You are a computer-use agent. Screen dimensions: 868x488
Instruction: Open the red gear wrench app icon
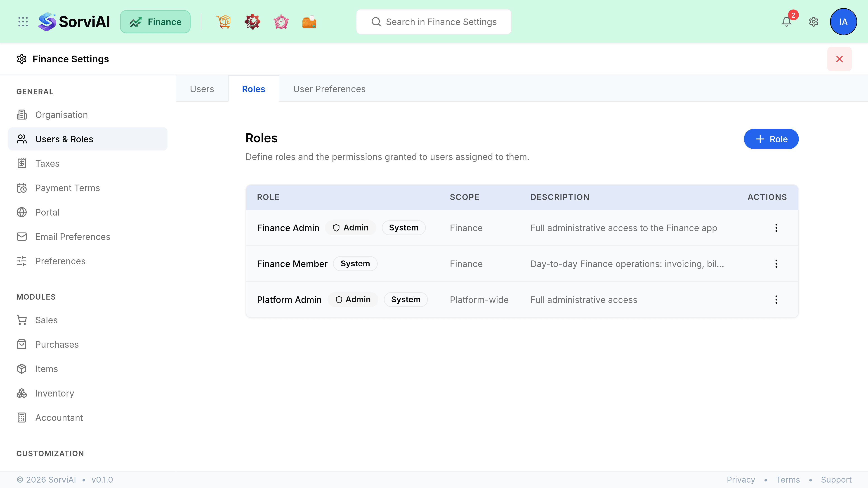click(x=252, y=22)
